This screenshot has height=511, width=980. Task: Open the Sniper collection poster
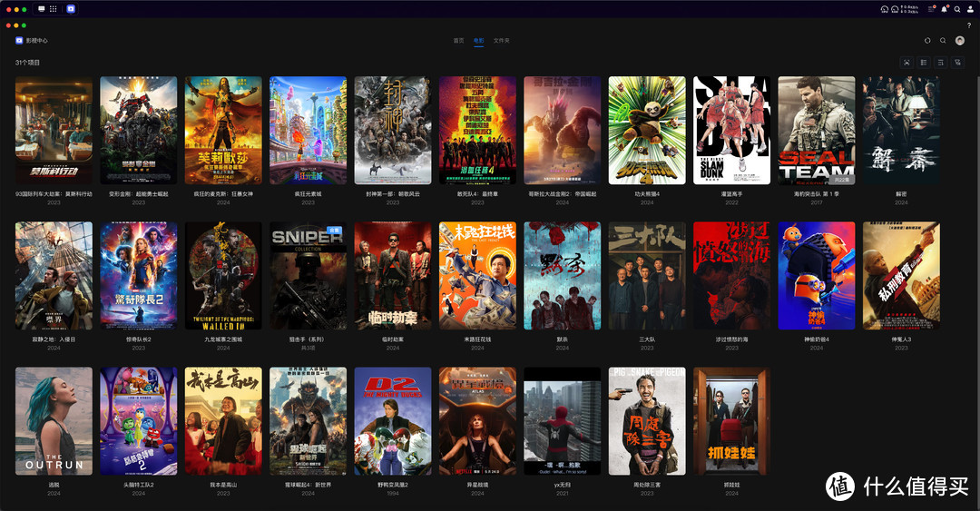[x=309, y=275]
